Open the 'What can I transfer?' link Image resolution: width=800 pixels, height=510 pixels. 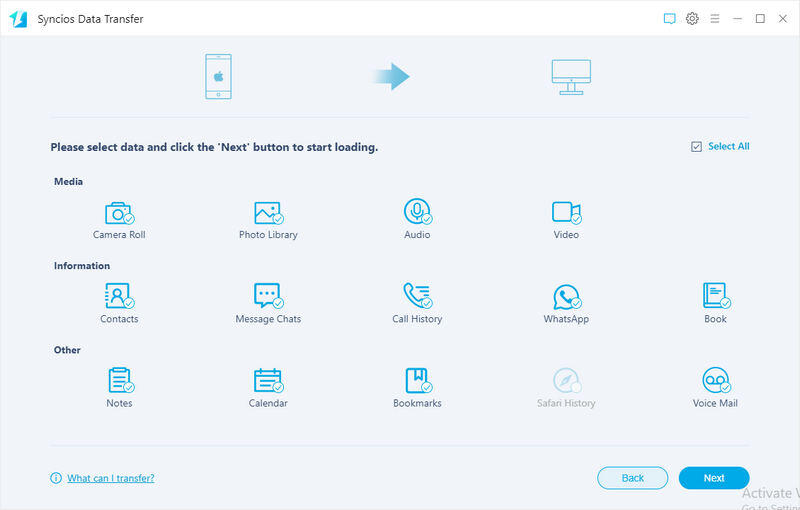110,478
